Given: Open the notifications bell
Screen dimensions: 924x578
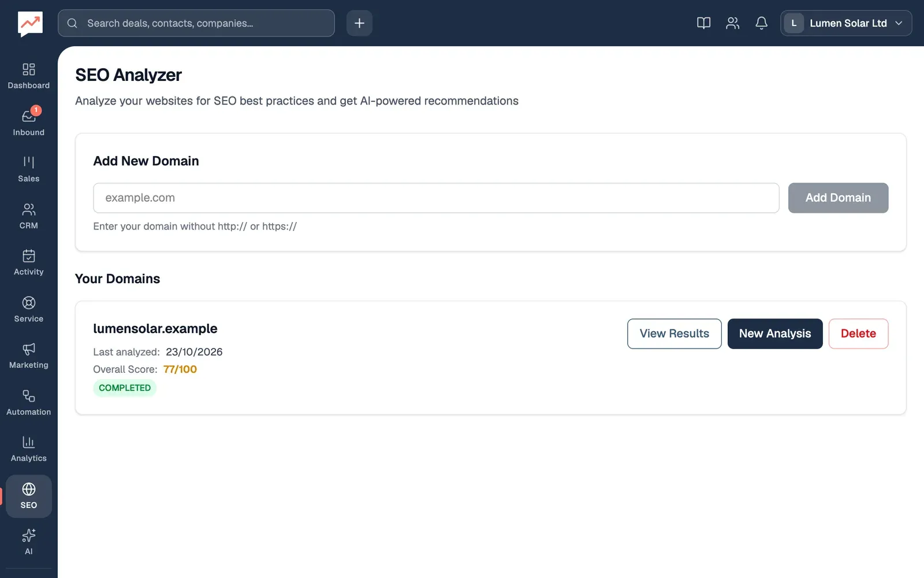Looking at the screenshot, I should [x=761, y=23].
